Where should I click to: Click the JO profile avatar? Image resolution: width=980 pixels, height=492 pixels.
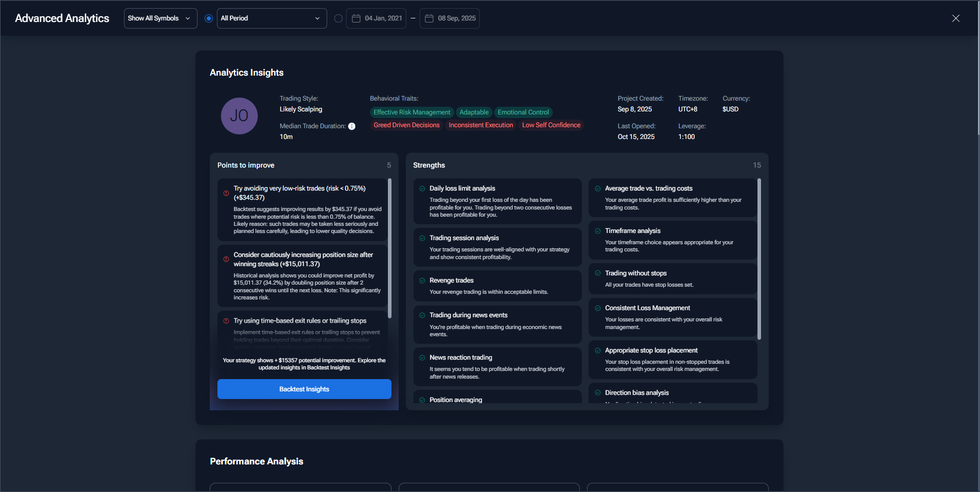[239, 116]
